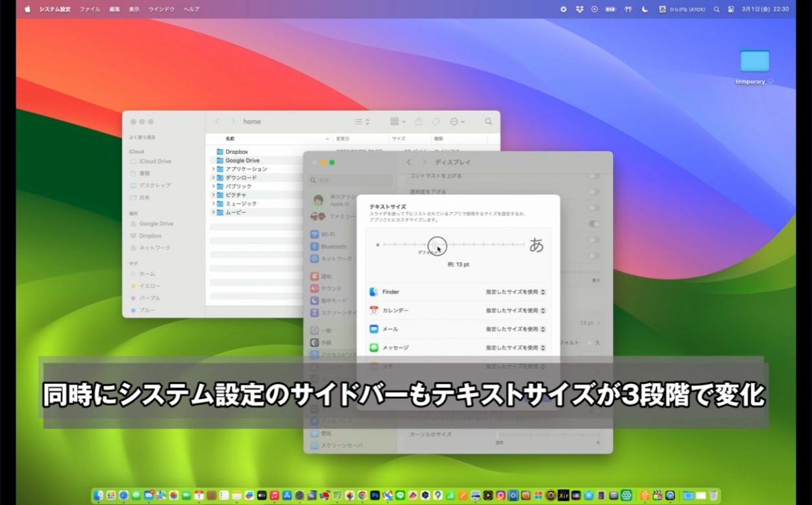
Task: Toggle 透明度を下げる switch
Action: click(594, 192)
